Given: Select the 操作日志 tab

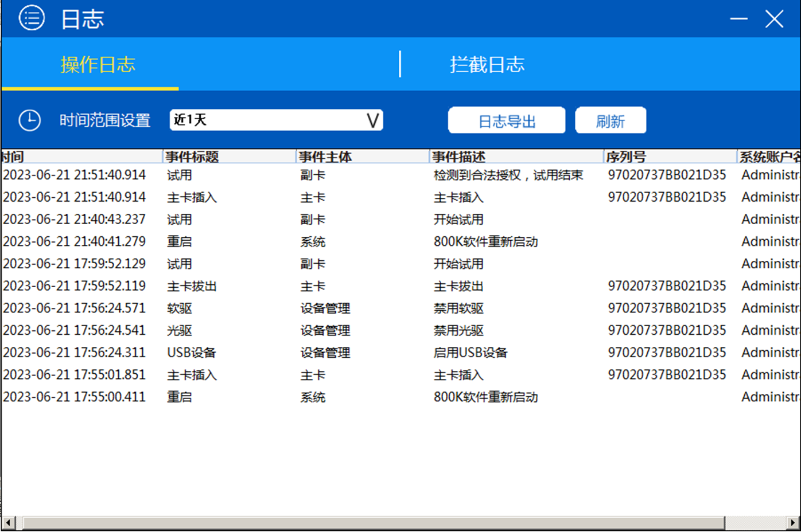Looking at the screenshot, I should coord(99,64).
